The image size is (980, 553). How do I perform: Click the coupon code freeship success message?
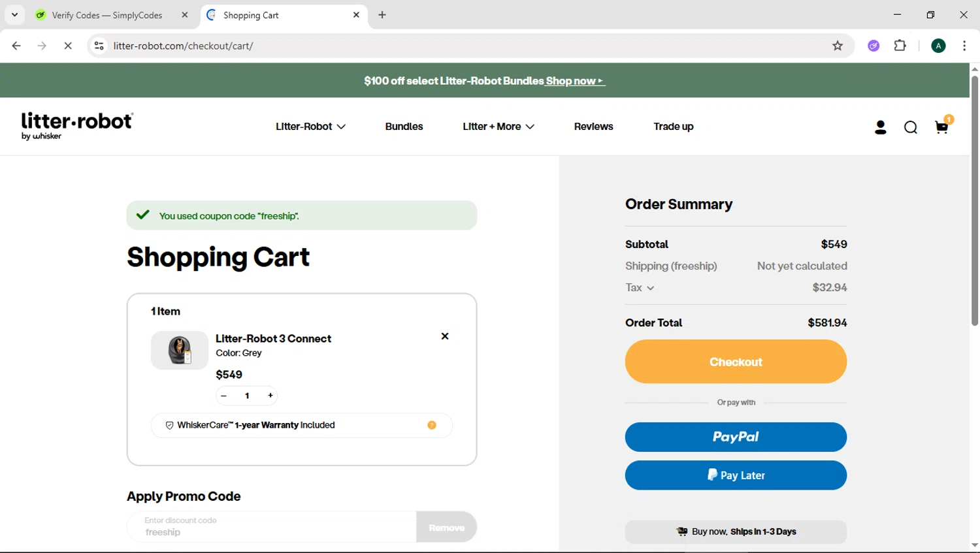tap(301, 215)
